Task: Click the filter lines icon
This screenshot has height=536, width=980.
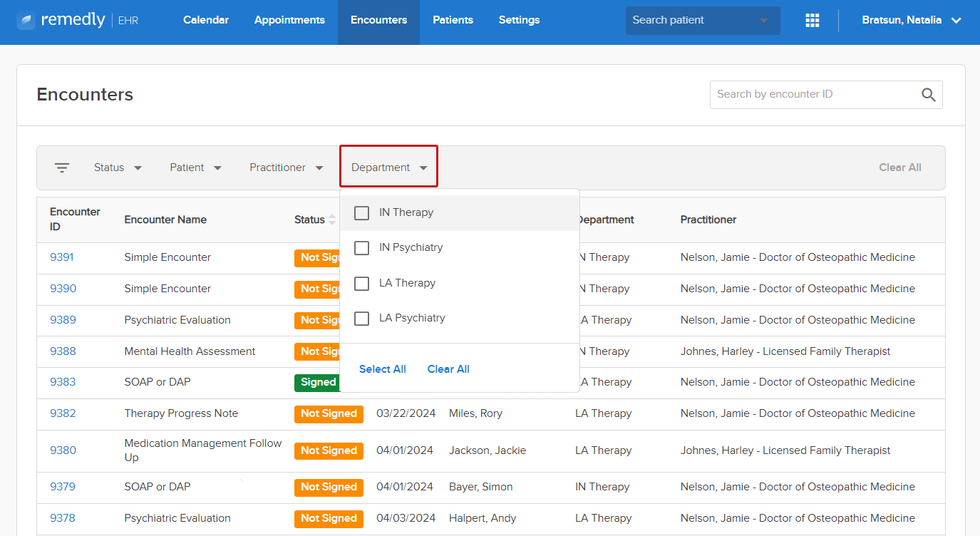Action: [x=62, y=167]
